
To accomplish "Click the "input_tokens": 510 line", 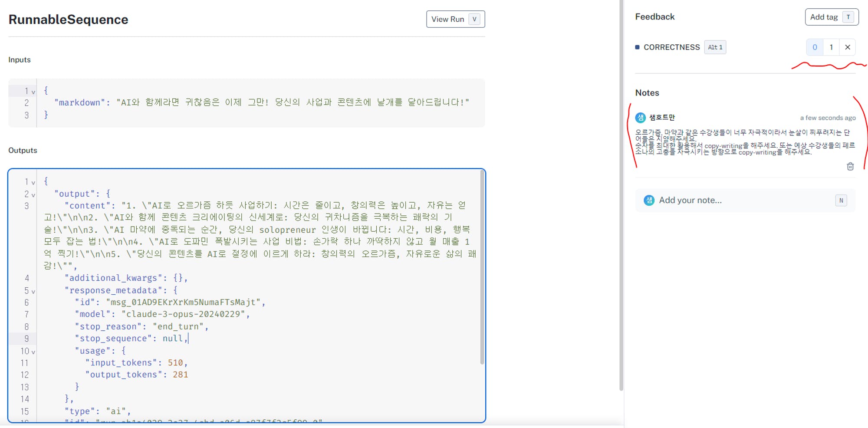I will (x=136, y=362).
